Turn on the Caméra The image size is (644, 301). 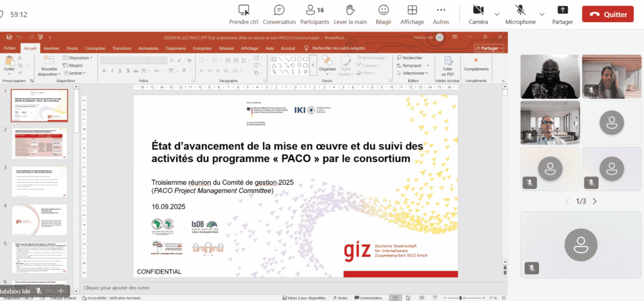(478, 15)
